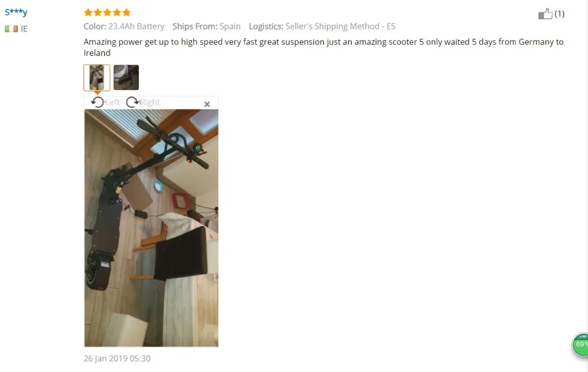This screenshot has height=372, width=588.
Task: Click the 'Ships From: Spain' text
Action: tap(206, 26)
